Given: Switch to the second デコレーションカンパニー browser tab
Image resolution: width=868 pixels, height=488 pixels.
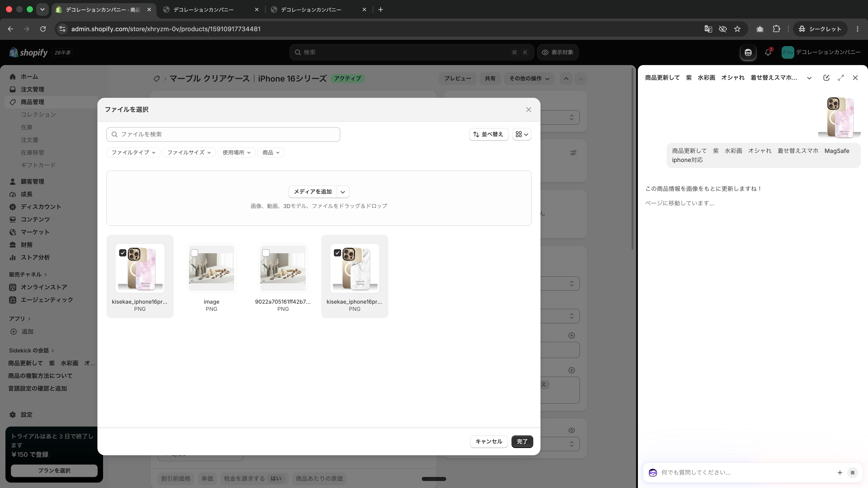Looking at the screenshot, I should coord(211,9).
